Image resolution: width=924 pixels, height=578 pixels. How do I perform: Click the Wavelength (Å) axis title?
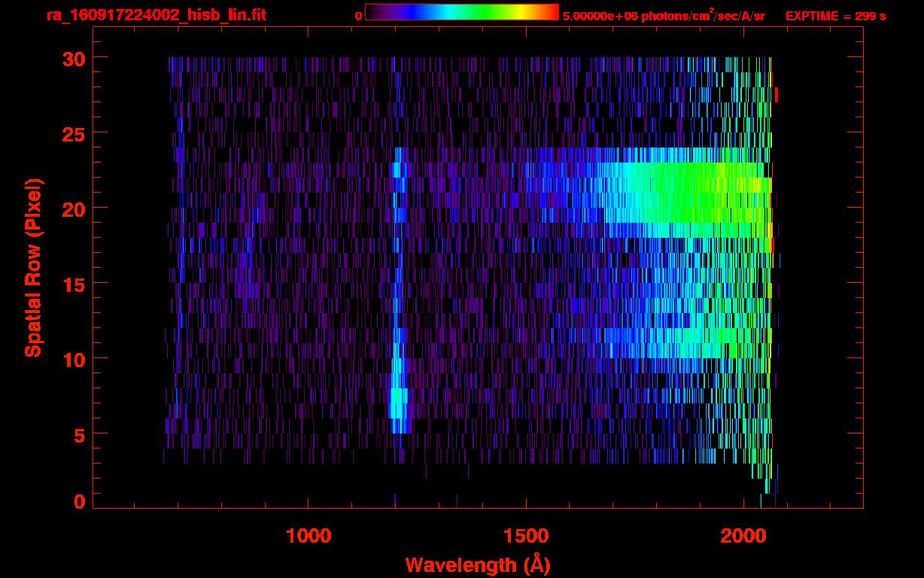tap(478, 564)
